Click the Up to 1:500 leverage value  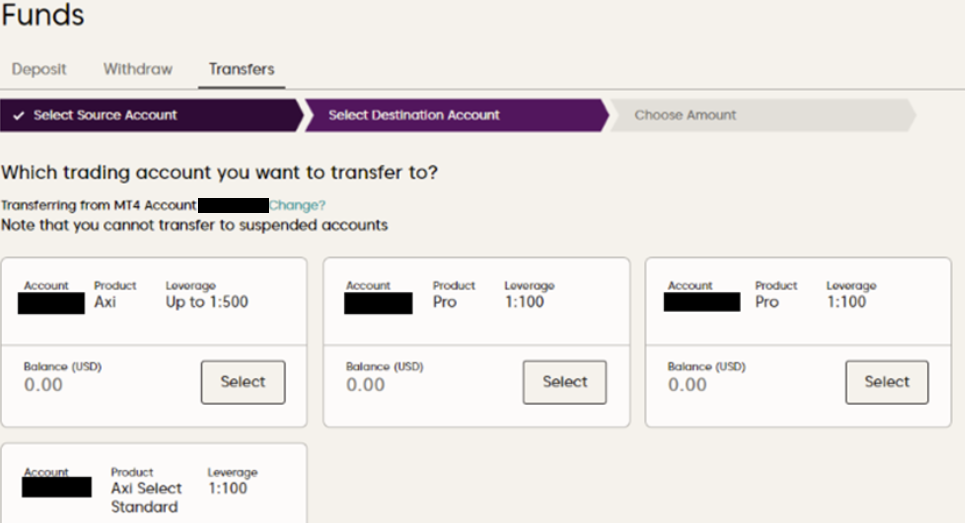(x=207, y=301)
